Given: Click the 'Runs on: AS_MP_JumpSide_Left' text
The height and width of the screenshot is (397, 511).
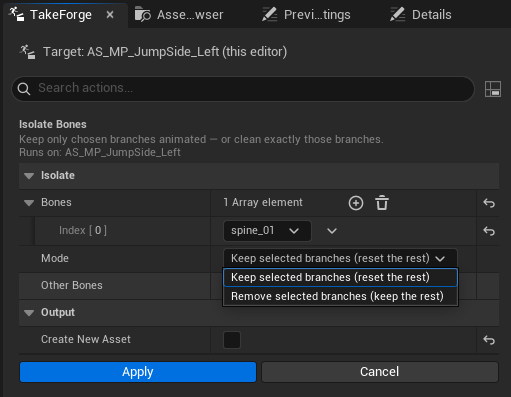Looking at the screenshot, I should point(100,152).
